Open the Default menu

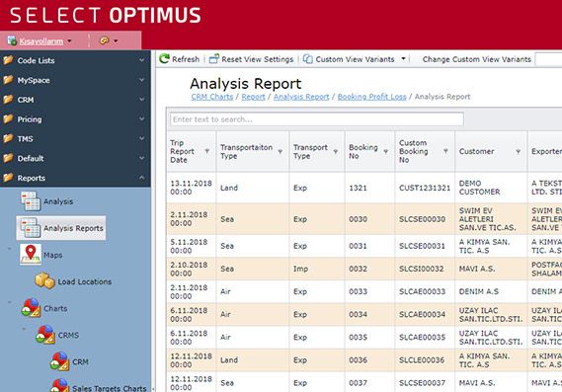(x=75, y=158)
